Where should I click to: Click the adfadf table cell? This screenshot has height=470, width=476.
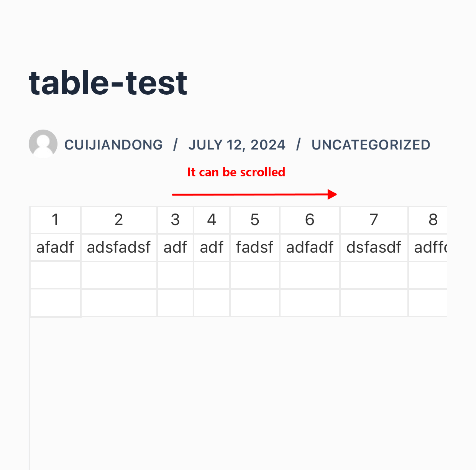310,248
